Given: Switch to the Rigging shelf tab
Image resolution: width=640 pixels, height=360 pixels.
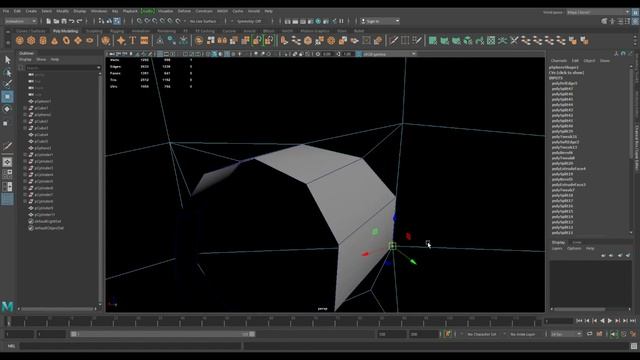Looking at the screenshot, I should point(117,31).
